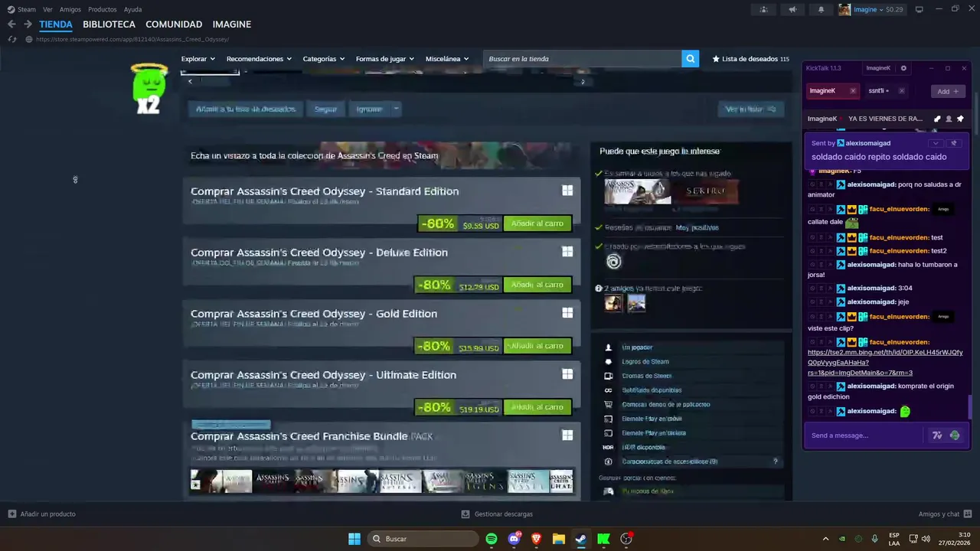This screenshot has height=551, width=980.
Task: Focus the Buscar en la tienda field
Action: click(583, 59)
